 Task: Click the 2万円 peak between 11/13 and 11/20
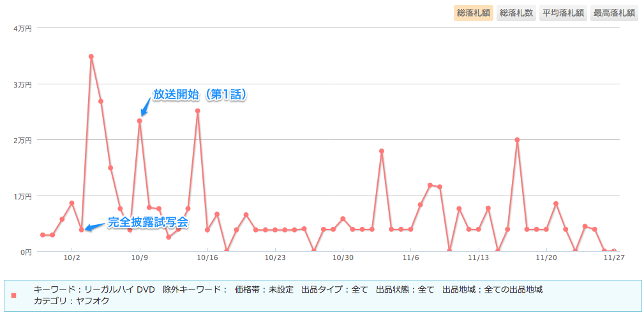click(517, 140)
